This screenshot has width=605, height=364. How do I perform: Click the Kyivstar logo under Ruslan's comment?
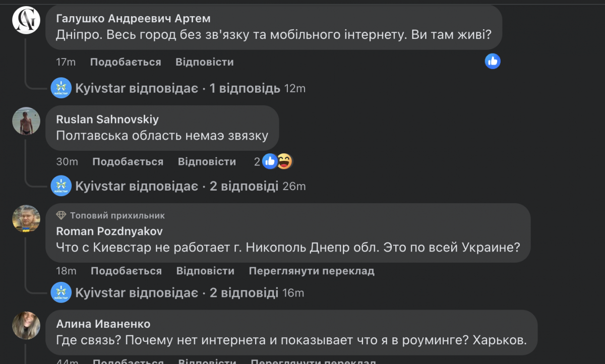pyautogui.click(x=61, y=186)
